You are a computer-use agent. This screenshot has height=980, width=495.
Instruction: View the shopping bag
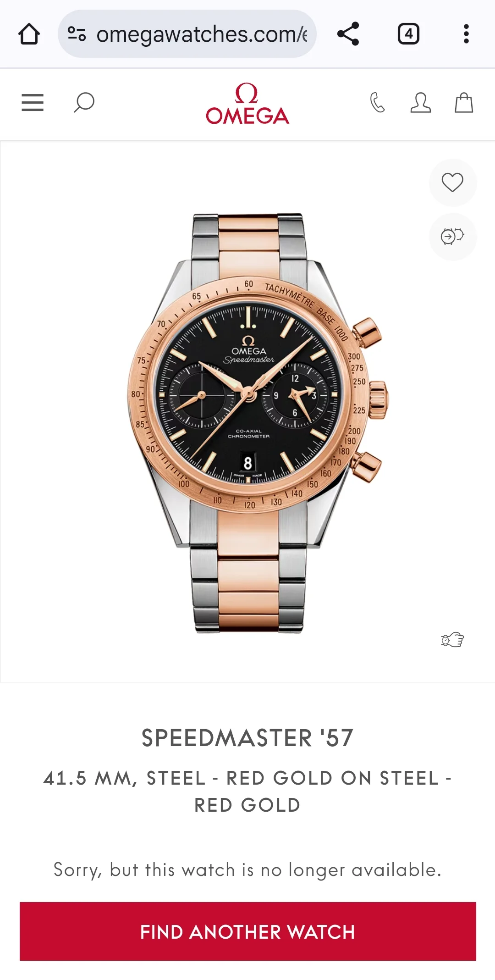[x=463, y=103]
